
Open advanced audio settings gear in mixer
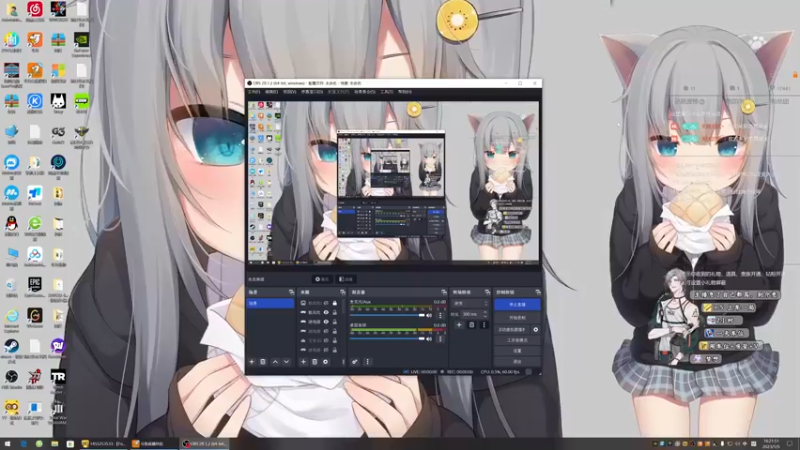[355, 362]
